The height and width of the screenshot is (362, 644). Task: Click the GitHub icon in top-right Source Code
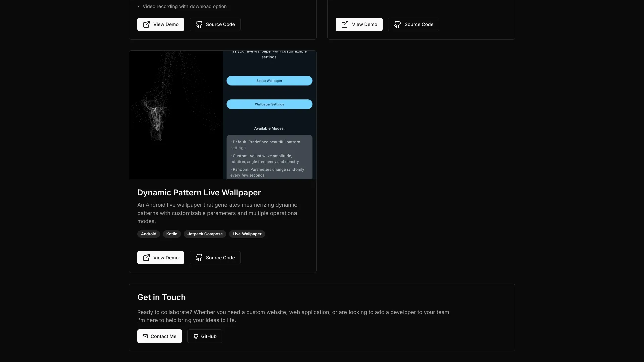(x=397, y=24)
